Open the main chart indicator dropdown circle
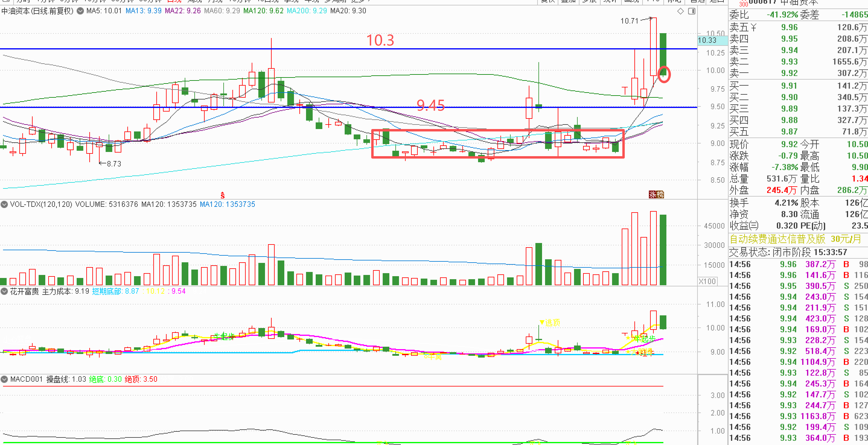 pyautogui.click(x=80, y=11)
